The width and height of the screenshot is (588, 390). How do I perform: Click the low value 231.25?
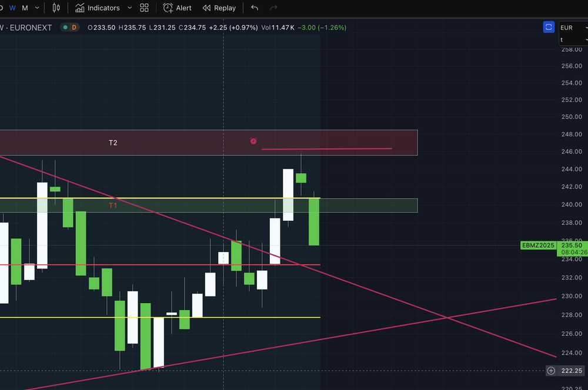coord(165,28)
